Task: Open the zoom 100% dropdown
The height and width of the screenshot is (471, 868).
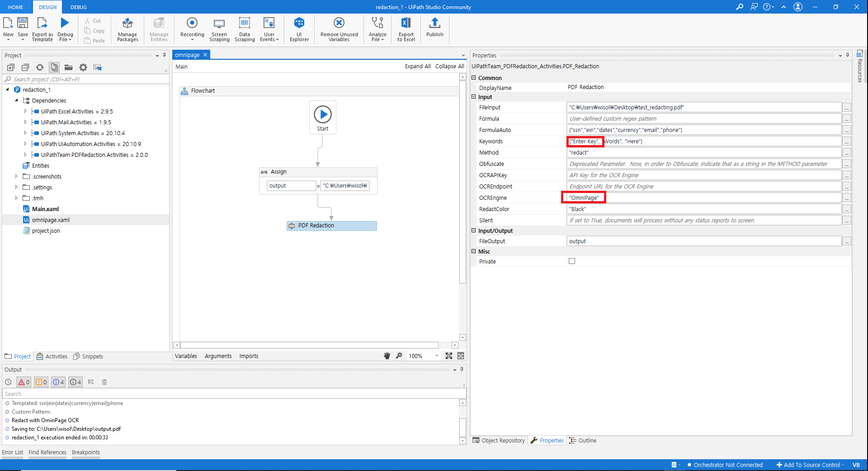Action: tap(424, 356)
